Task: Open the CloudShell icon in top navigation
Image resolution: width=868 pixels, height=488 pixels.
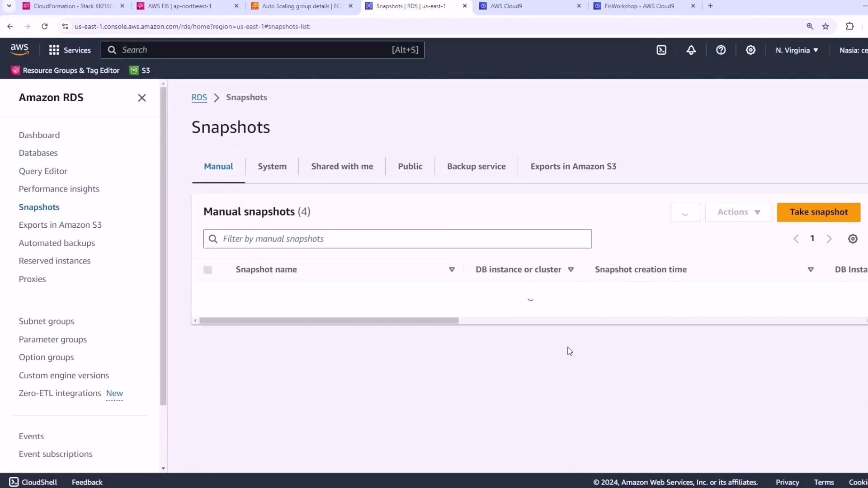Action: (661, 50)
